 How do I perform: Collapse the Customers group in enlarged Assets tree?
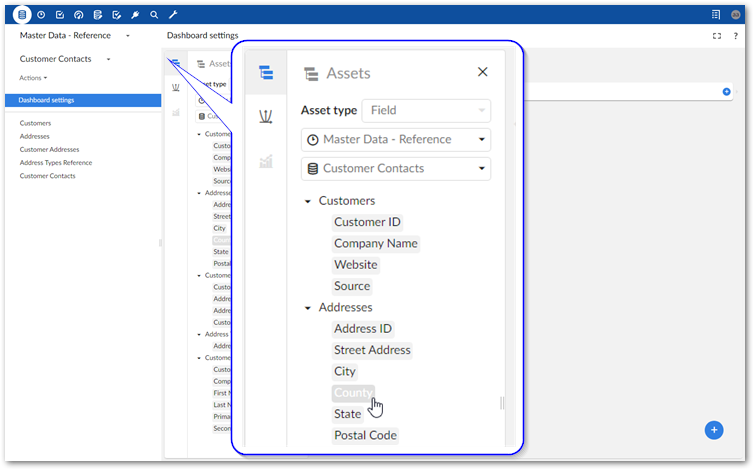click(308, 201)
